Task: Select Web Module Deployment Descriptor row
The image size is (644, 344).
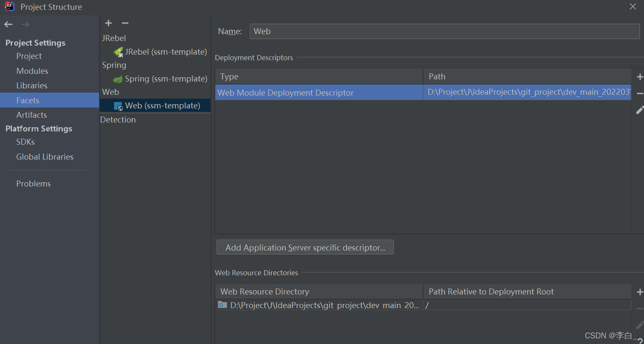Action: coord(423,92)
